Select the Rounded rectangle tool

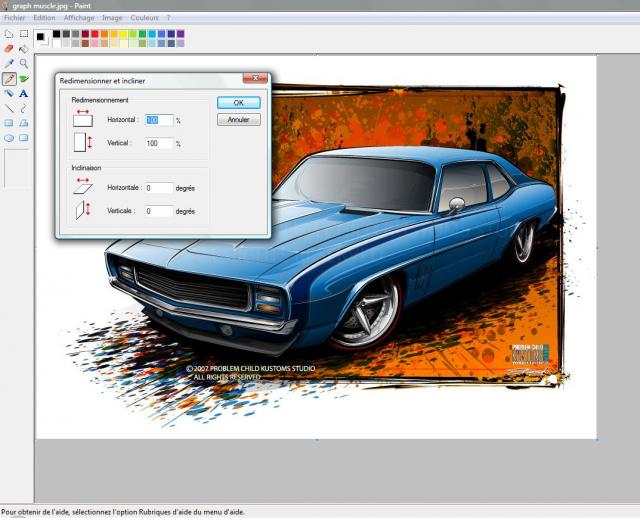click(24, 138)
